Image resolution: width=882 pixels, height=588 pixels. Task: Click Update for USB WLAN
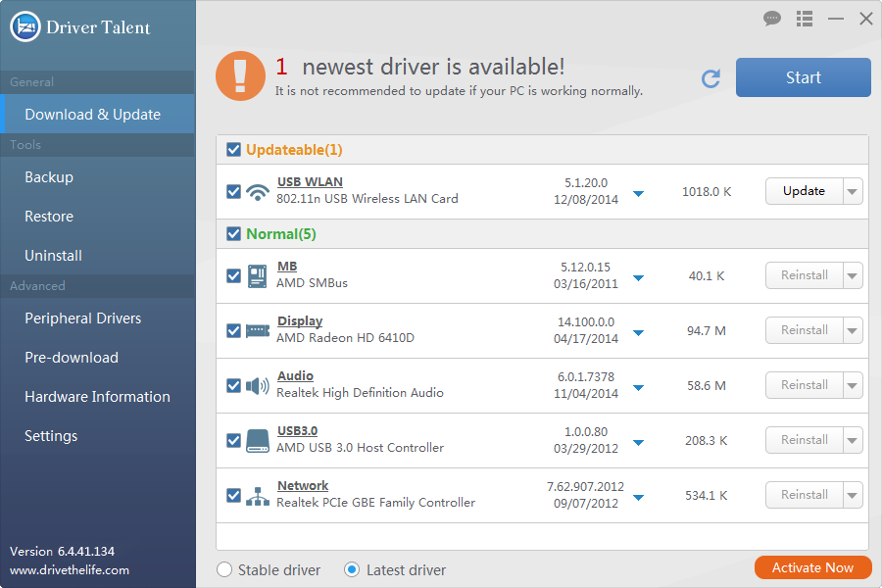(805, 191)
